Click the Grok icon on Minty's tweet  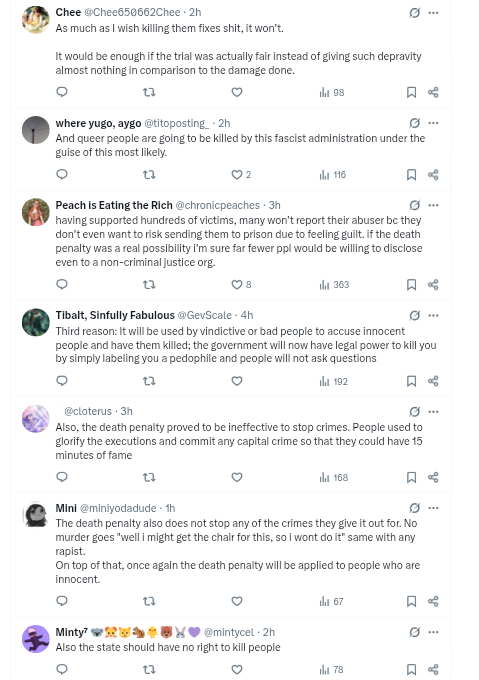[x=414, y=632]
